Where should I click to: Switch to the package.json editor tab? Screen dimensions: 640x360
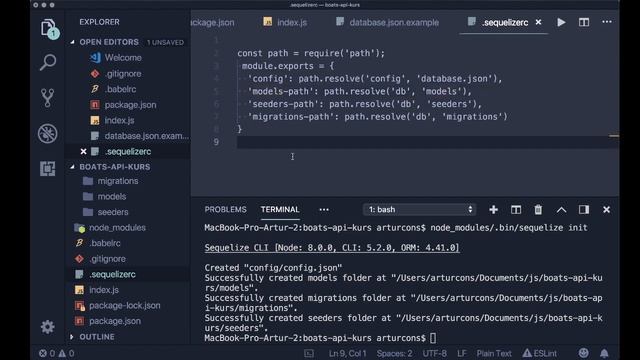[213, 22]
